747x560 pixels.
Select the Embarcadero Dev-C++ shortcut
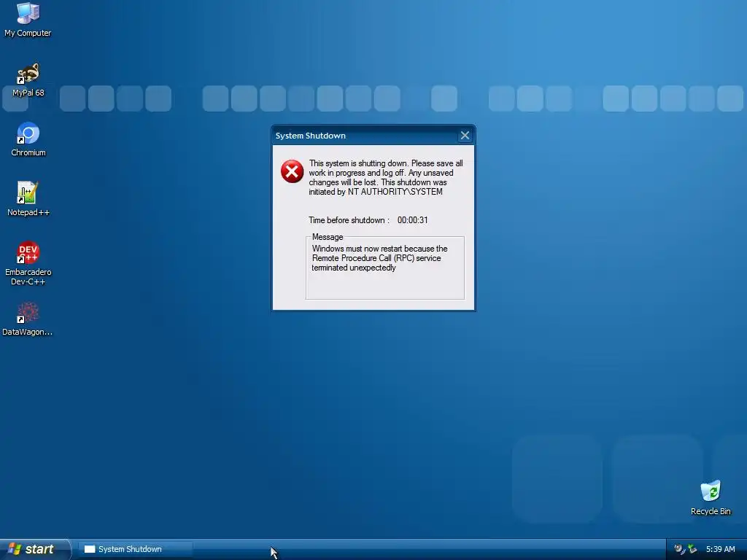[x=28, y=263]
